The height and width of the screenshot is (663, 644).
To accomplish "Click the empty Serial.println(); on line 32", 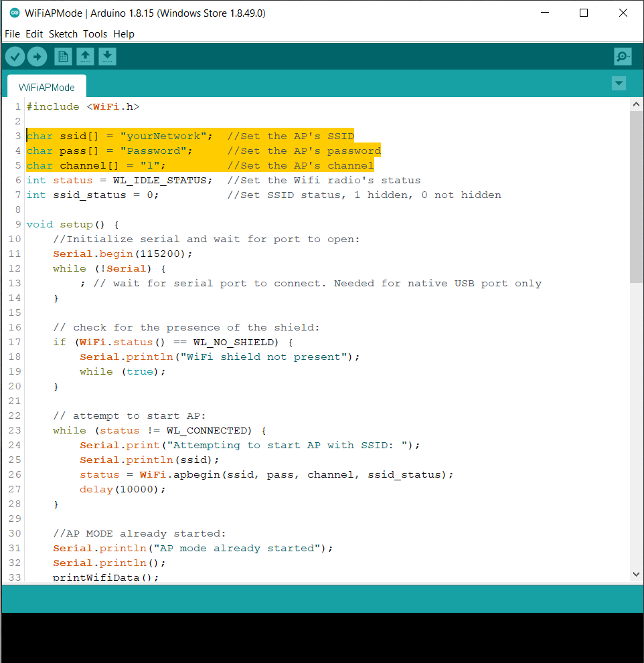I will pyautogui.click(x=109, y=563).
